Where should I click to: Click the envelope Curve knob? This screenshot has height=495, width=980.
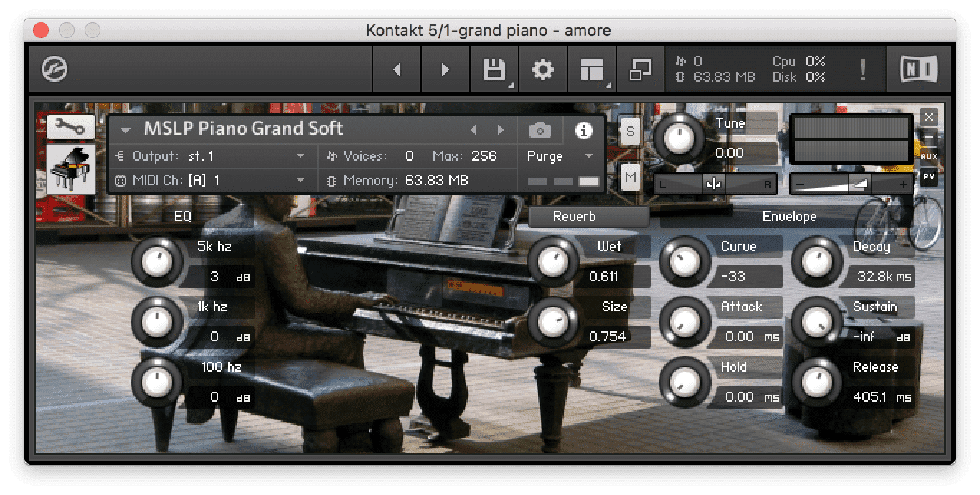coord(684,261)
